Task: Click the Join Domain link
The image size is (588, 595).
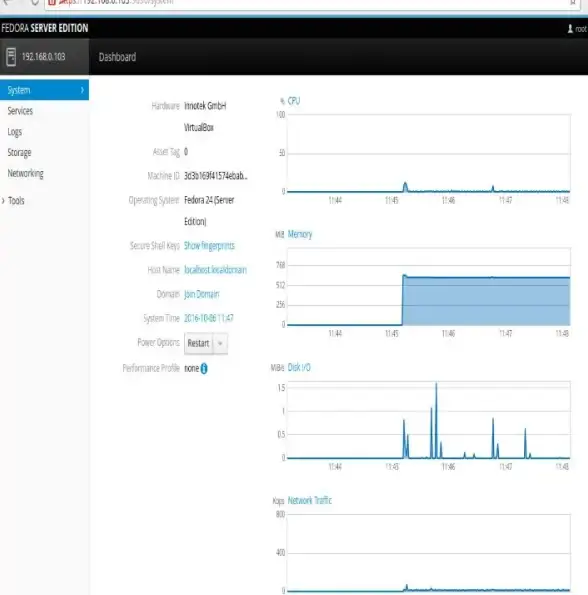Action: 201,294
